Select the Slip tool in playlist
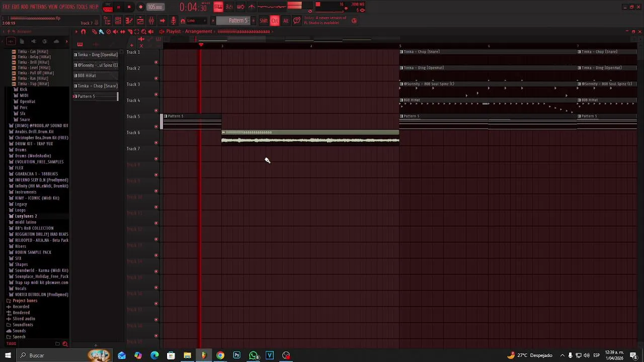Image resolution: width=644 pixels, height=362 pixels. click(x=123, y=31)
